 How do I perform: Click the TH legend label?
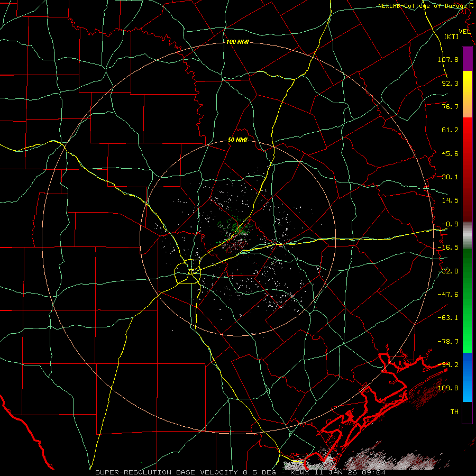454,412
